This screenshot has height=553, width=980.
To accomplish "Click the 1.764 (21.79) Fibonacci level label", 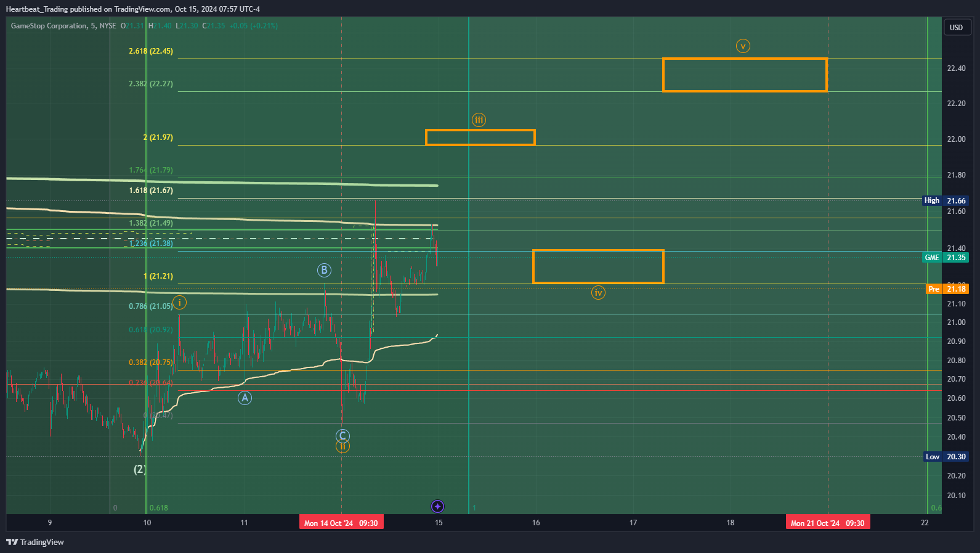I will pos(151,170).
